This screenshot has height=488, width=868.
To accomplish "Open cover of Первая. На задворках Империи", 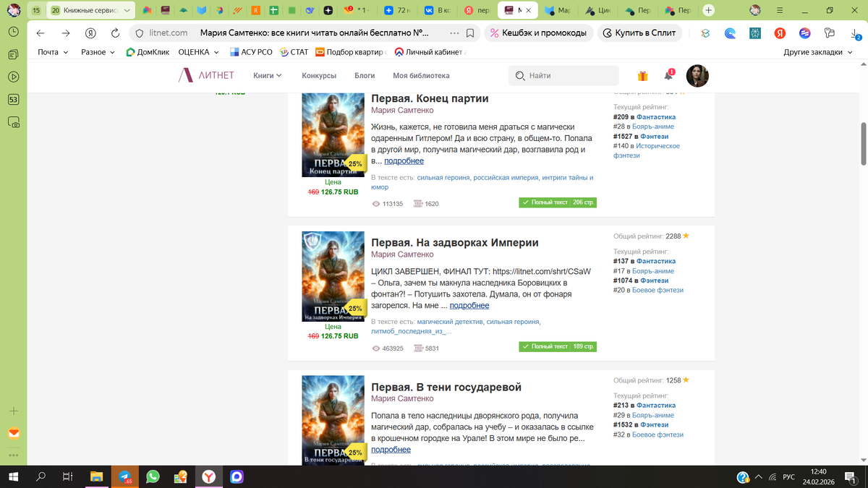I will pos(333,277).
